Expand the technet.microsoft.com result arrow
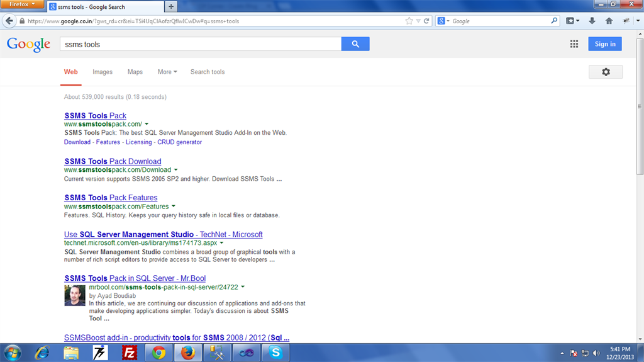Image resolution: width=644 pixels, height=362 pixels. pyautogui.click(x=221, y=243)
